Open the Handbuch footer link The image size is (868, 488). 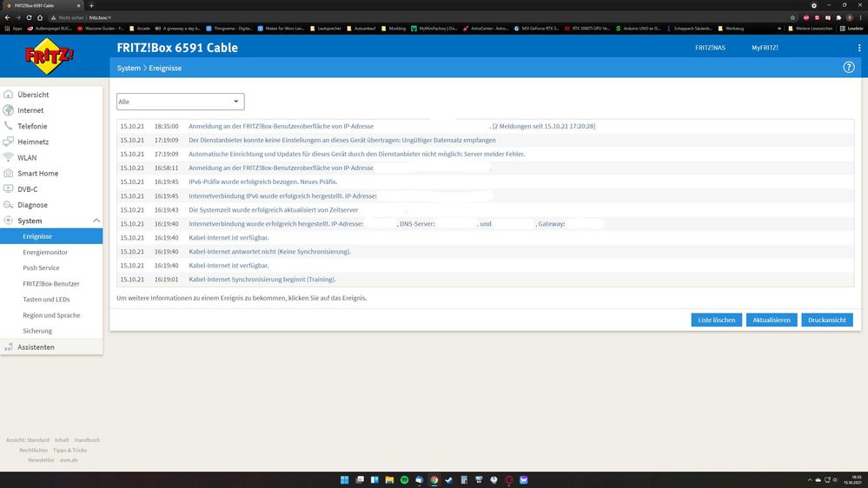click(87, 440)
